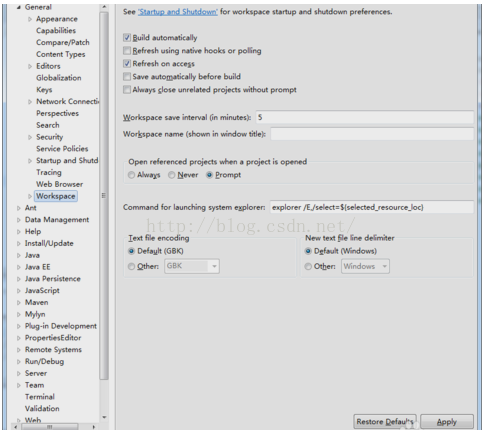482x430 pixels.
Task: Select Perspectives in the tree
Action: coord(57,113)
